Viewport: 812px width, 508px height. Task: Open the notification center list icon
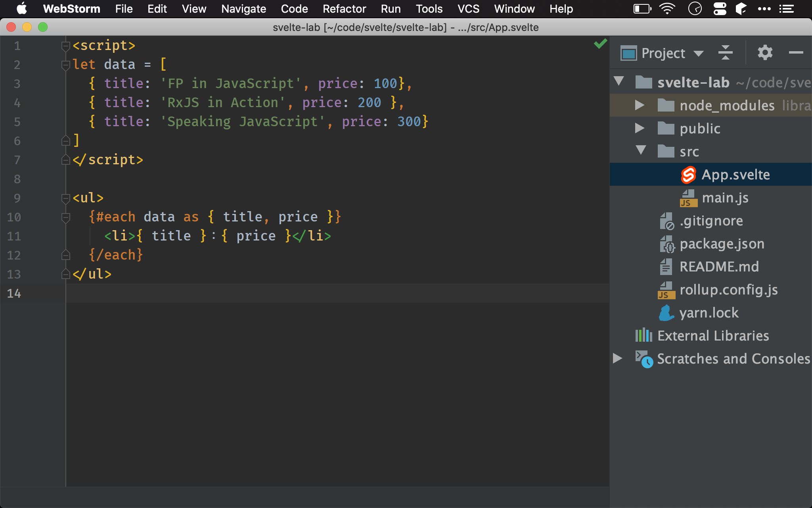pos(786,9)
